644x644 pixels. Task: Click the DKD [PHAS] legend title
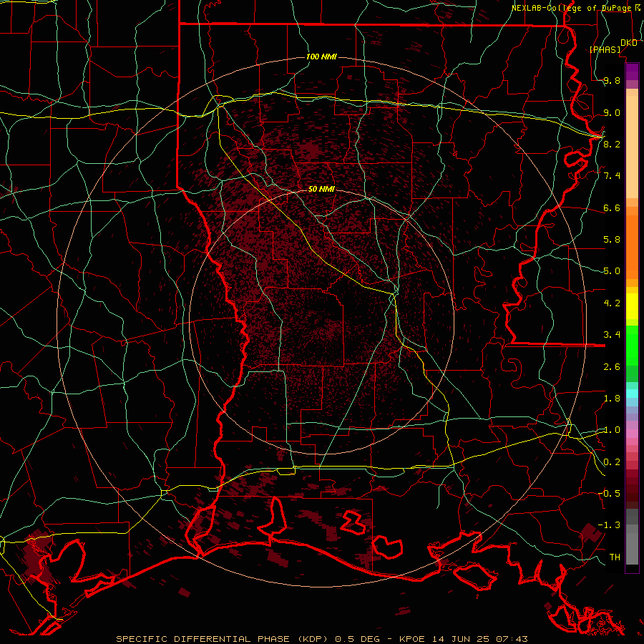[x=613, y=47]
